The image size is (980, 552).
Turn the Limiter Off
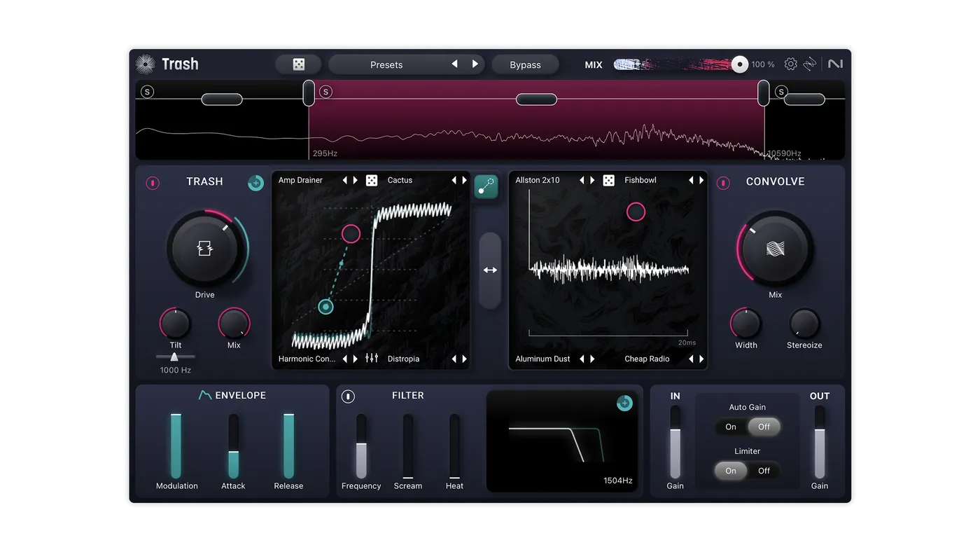tap(764, 471)
